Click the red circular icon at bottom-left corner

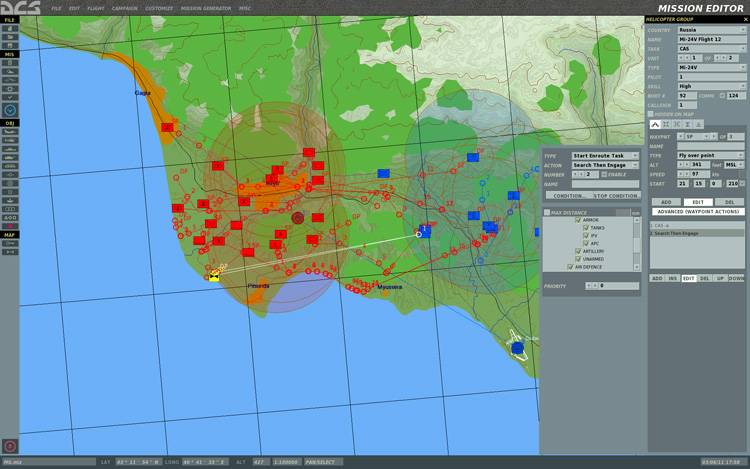tap(10, 446)
